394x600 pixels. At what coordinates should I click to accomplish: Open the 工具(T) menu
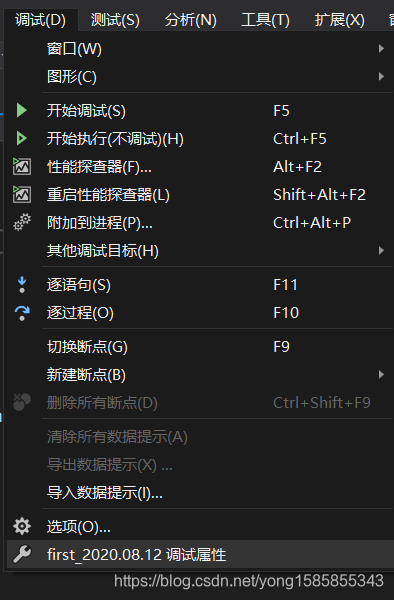point(265,20)
